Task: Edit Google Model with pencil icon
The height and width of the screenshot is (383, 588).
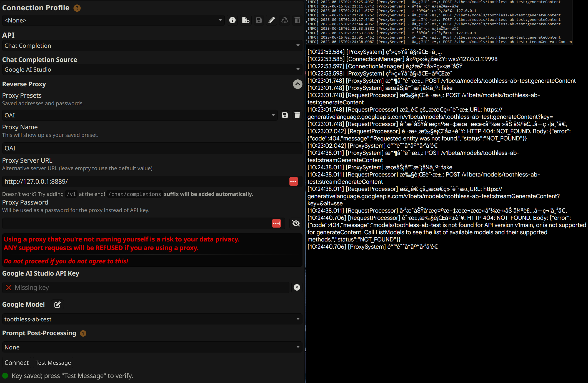Action: [x=57, y=305]
